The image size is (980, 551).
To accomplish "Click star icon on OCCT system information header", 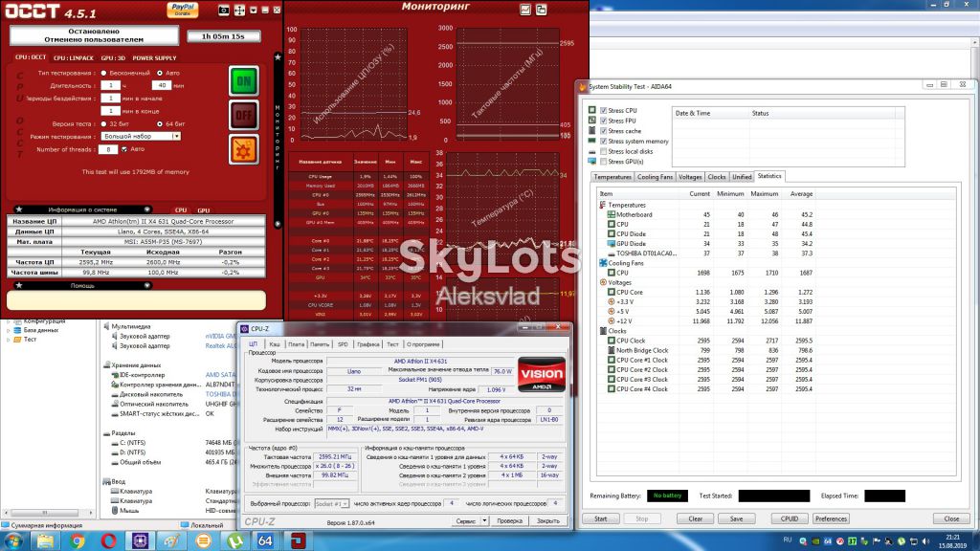I will (x=19, y=209).
